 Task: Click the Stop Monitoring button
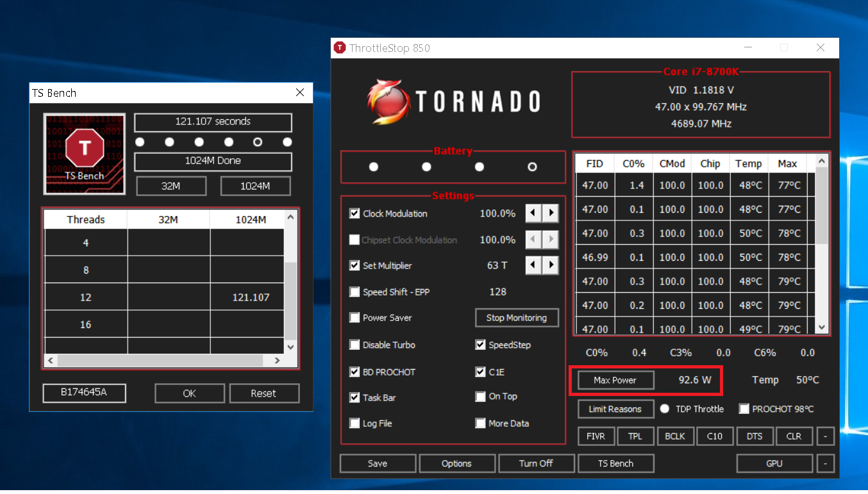(x=517, y=318)
